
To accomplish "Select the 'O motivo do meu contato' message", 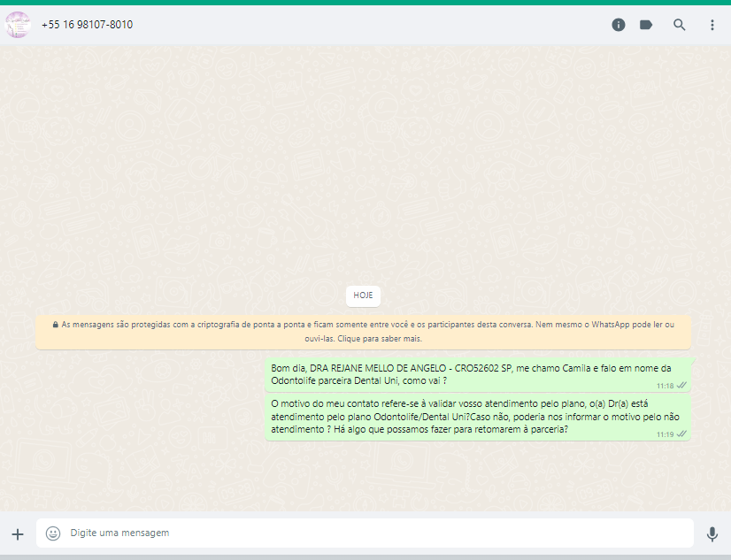I will pos(478,417).
